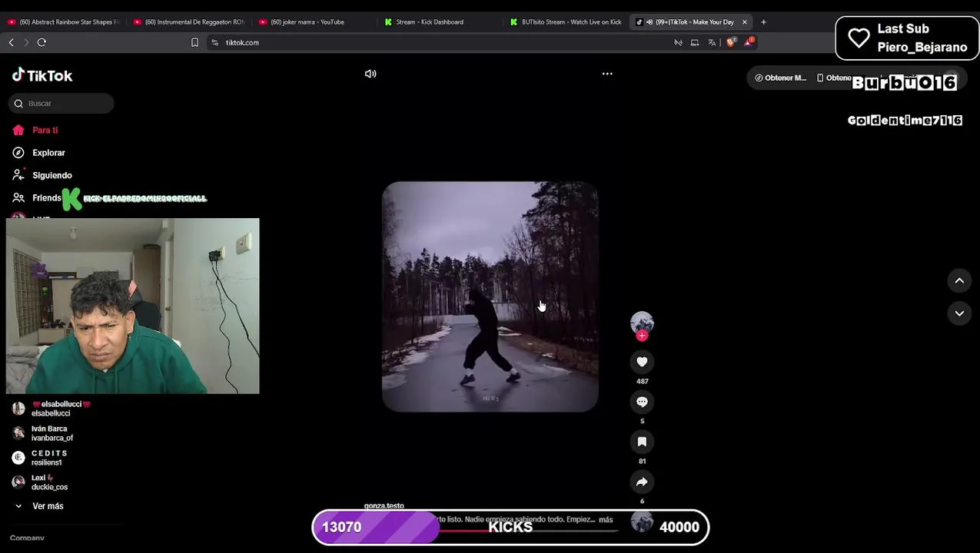Open elsabellucci followed account
Viewport: 980px width, 553px height.
(52, 409)
